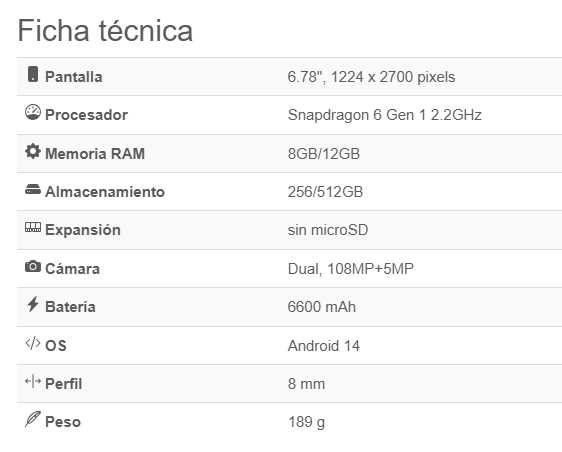Click the phone icon beside Pantalla
562x452 pixels.
point(33,74)
